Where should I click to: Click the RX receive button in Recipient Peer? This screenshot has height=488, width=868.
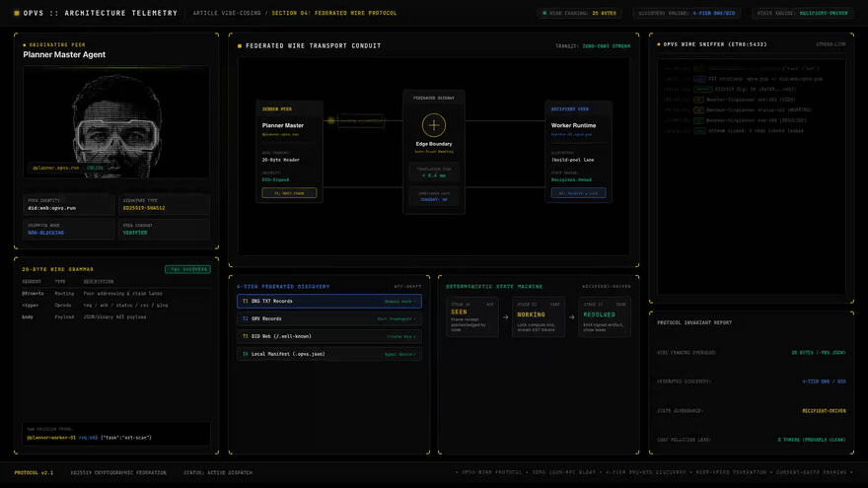point(578,193)
